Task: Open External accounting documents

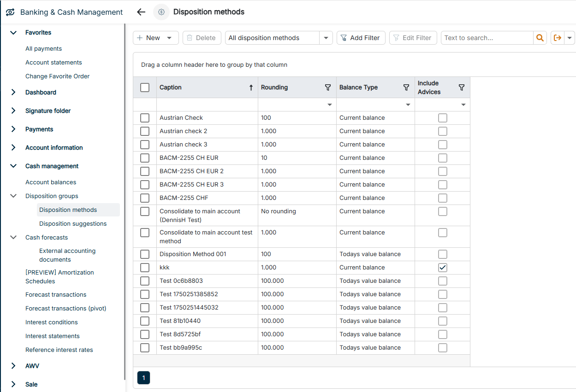Action: (x=67, y=255)
